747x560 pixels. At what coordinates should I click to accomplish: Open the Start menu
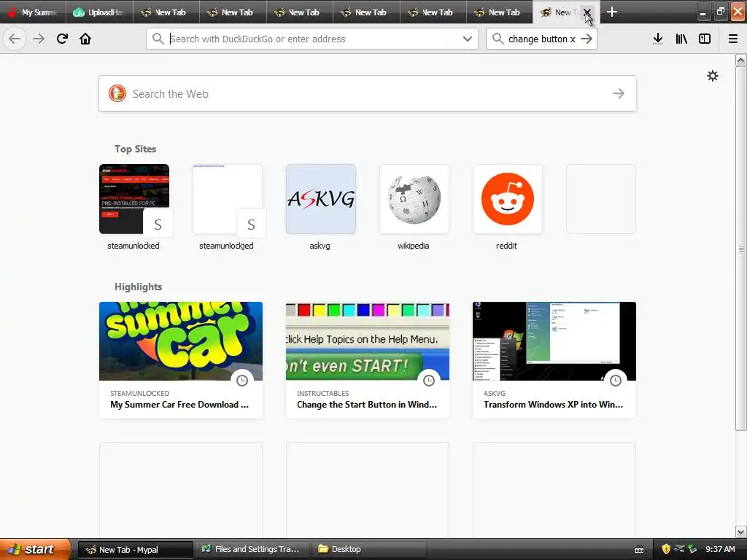pos(35,549)
